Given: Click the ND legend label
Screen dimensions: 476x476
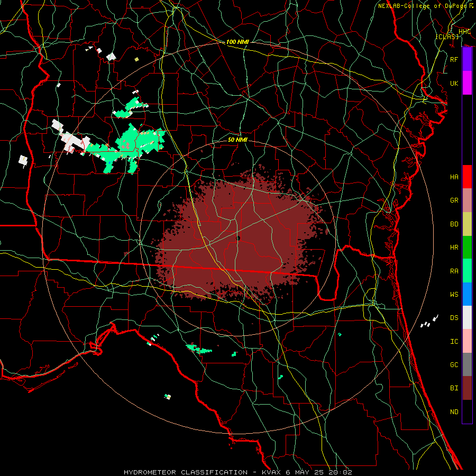Looking at the screenshot, I should 454,412.
